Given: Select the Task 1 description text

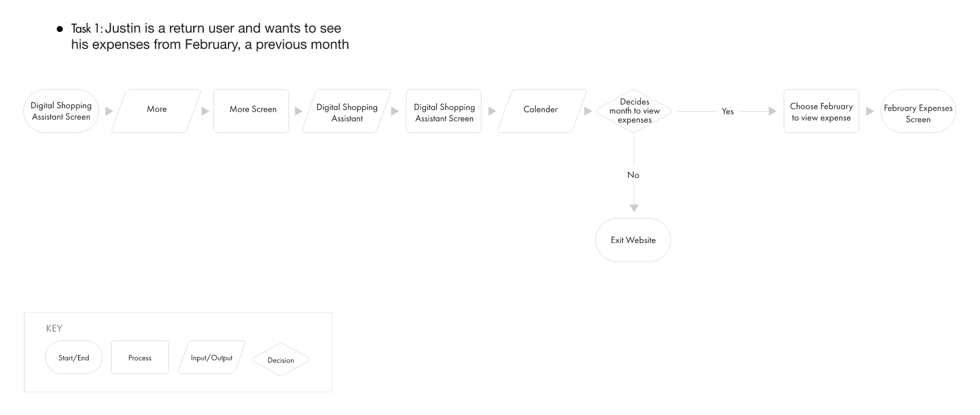Looking at the screenshot, I should 210,36.
